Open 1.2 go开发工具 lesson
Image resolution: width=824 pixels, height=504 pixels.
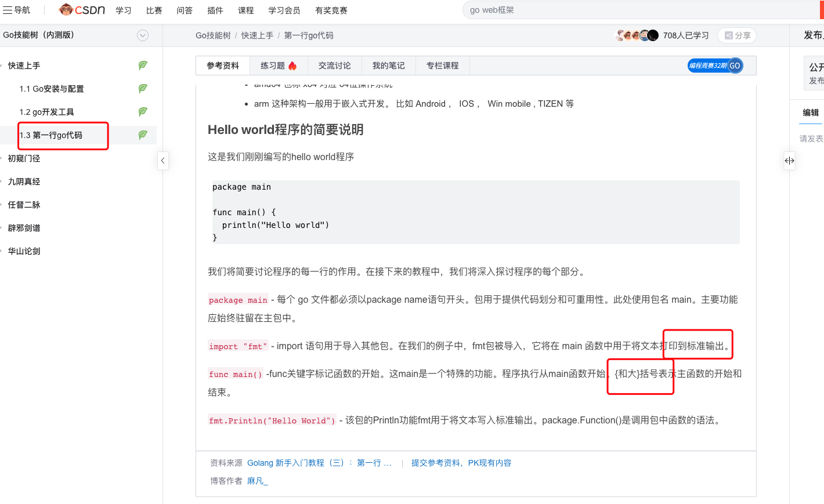tap(46, 112)
